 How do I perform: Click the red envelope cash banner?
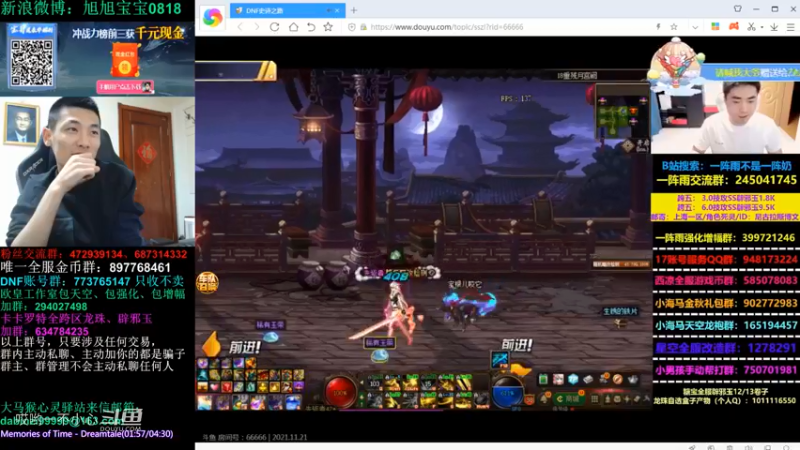coord(125,61)
